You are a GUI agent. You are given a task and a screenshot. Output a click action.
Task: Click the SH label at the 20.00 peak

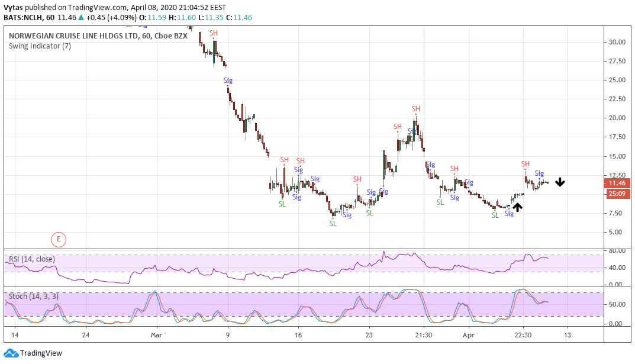pos(416,109)
